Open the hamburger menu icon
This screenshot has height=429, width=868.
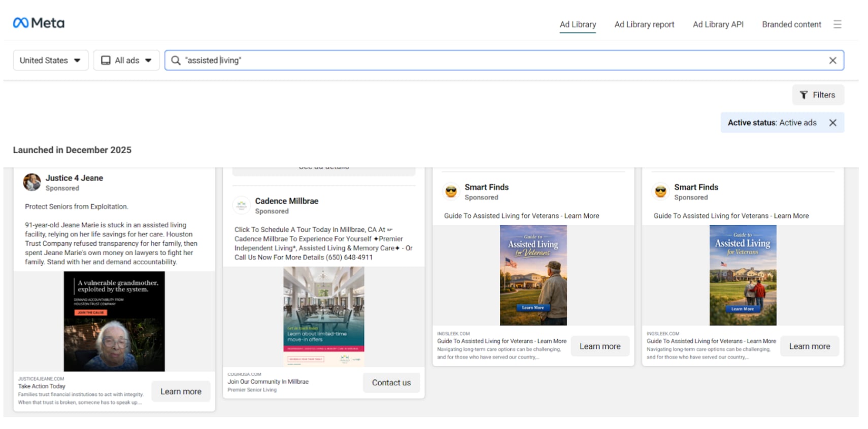[x=837, y=24]
